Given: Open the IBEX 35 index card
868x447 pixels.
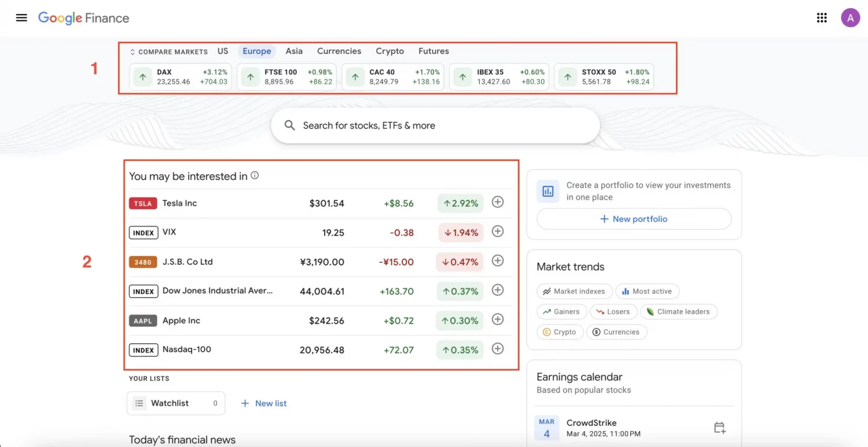Looking at the screenshot, I should (x=499, y=77).
